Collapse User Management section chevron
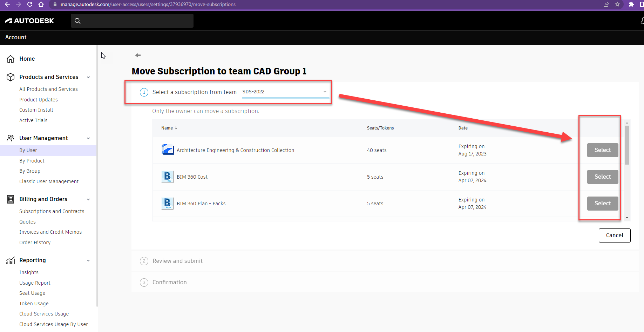The width and height of the screenshot is (644, 332). [88, 138]
